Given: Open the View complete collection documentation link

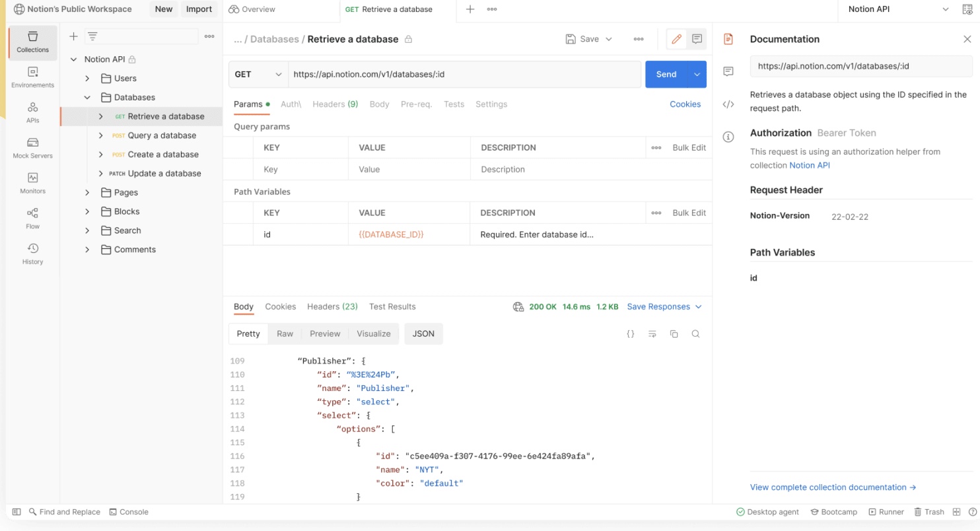Looking at the screenshot, I should pyautogui.click(x=829, y=487).
